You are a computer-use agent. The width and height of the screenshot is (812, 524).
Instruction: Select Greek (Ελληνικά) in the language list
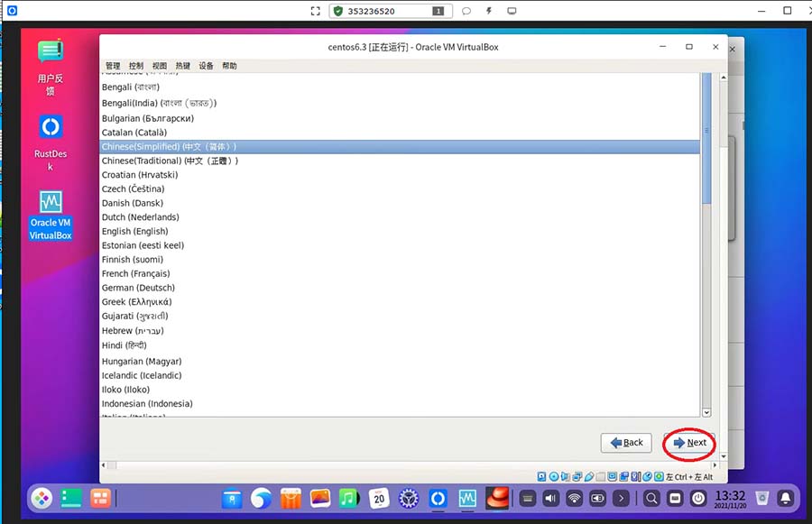pos(400,301)
